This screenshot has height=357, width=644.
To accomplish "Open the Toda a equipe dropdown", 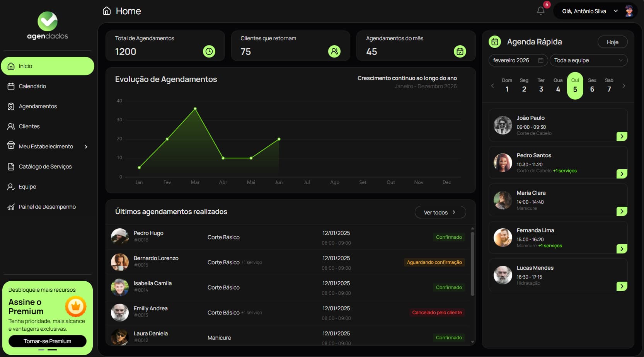I will pyautogui.click(x=588, y=60).
